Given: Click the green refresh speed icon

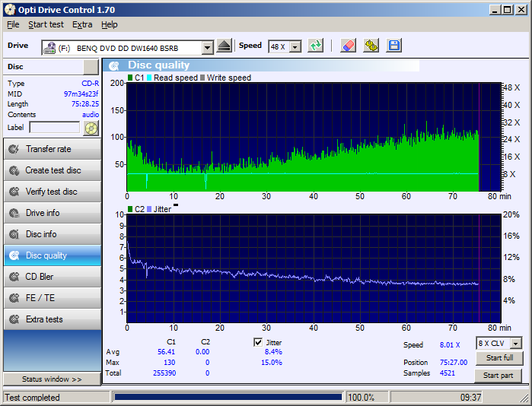Looking at the screenshot, I should click(316, 46).
